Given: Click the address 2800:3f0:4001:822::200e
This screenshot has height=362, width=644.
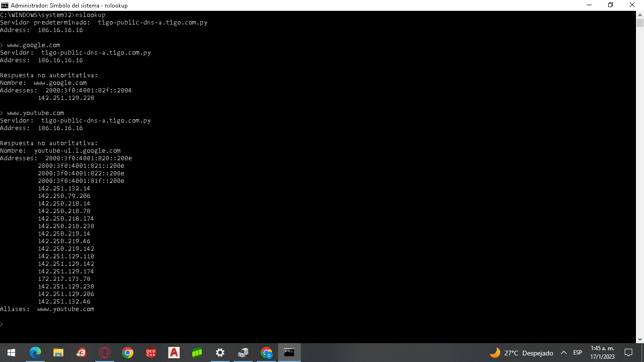Looking at the screenshot, I should (81, 173).
